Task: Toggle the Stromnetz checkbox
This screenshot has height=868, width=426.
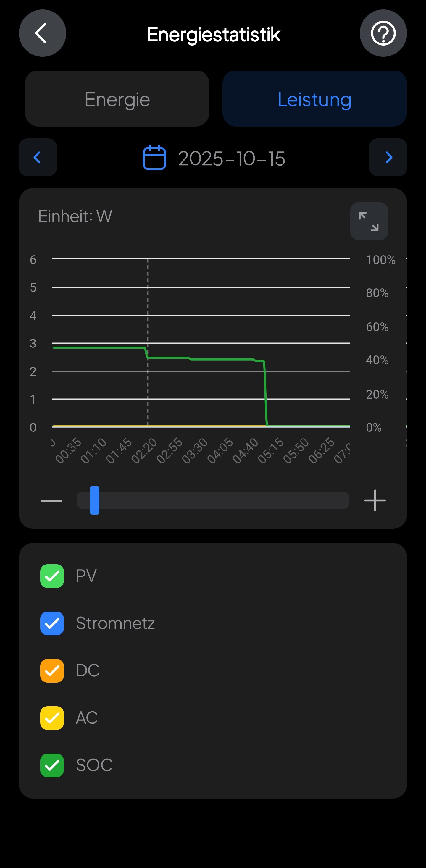Action: (52, 623)
